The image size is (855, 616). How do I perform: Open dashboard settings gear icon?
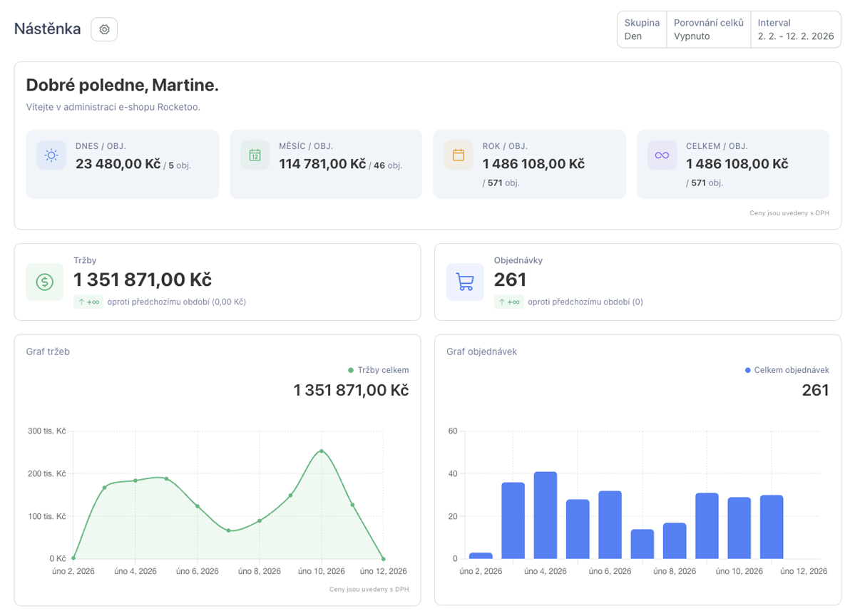[104, 29]
